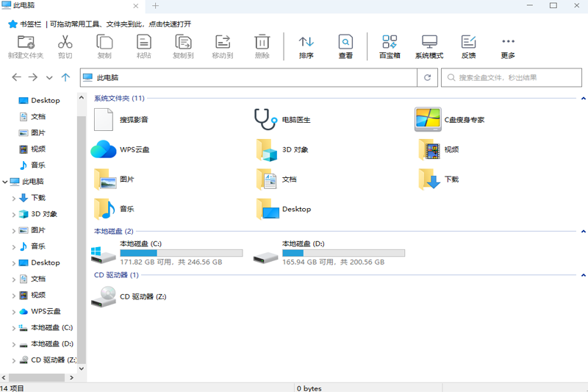Click the refresh button beside address bar
Screen dimensions: 588x392
[x=427, y=77]
